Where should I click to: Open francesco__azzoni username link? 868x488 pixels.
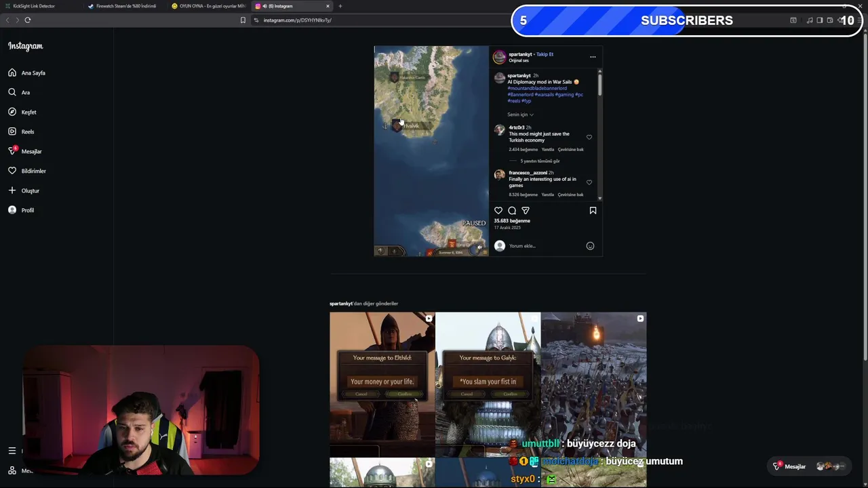pos(528,173)
